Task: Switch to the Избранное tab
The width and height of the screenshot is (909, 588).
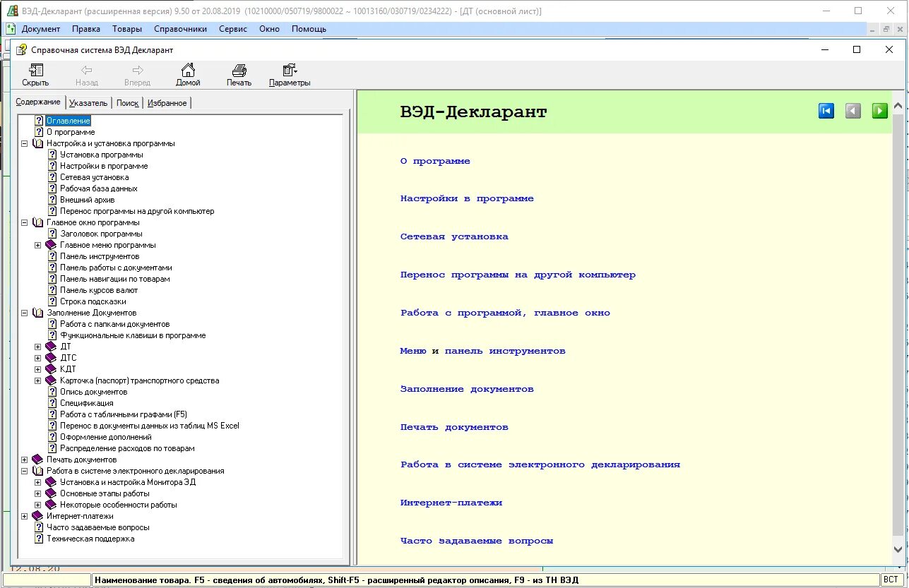Action: pyautogui.click(x=167, y=103)
